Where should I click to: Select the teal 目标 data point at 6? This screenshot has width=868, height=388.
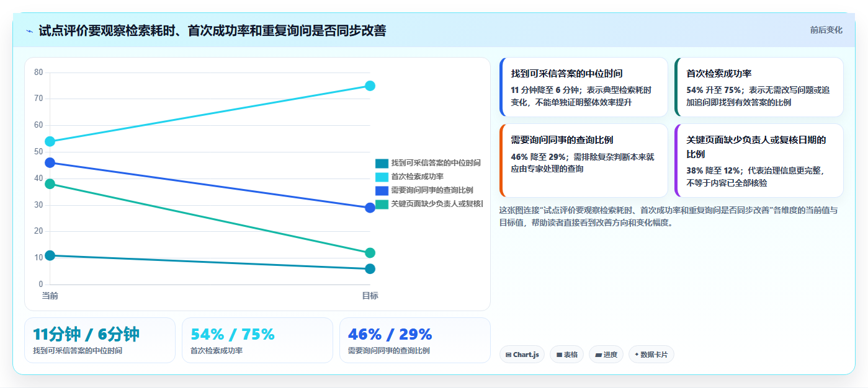coord(370,268)
